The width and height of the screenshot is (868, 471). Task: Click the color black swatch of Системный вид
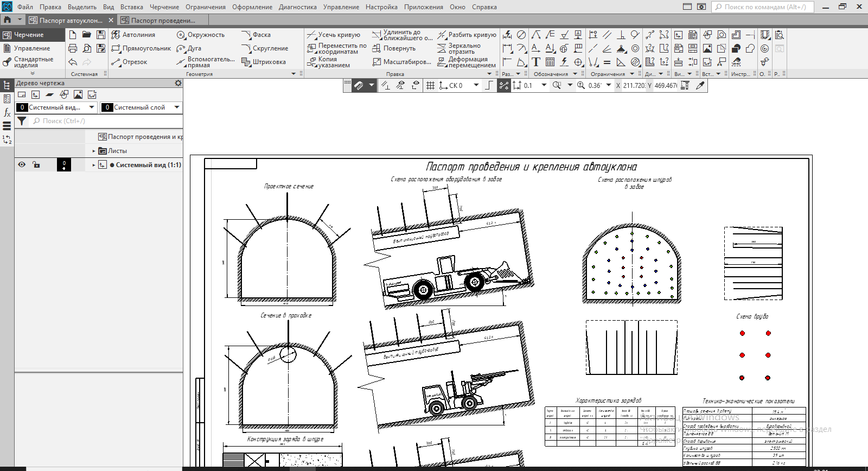[x=64, y=164]
